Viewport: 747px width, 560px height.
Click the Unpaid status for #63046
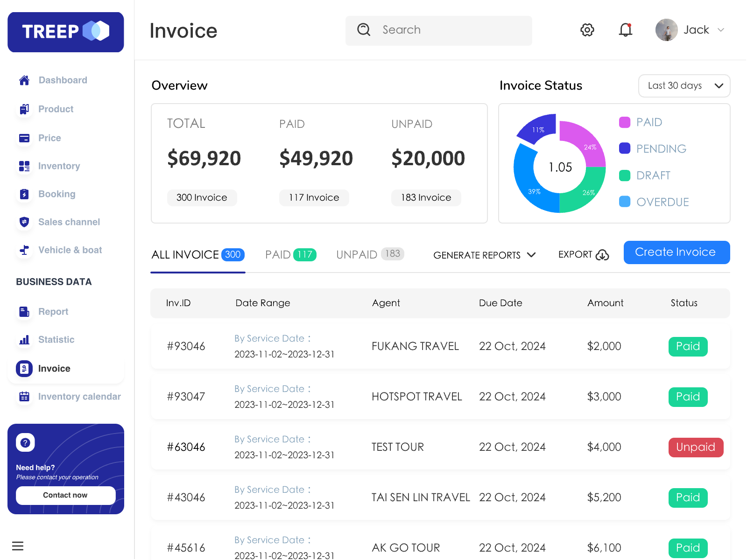tap(696, 448)
